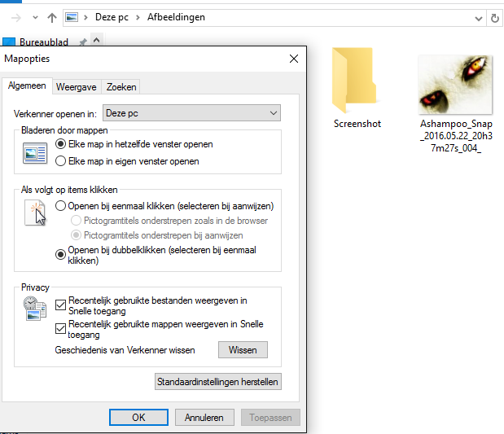The height and width of the screenshot is (434, 504).
Task: Select 'Elke map in hetzelfde venster openen'
Action: click(x=134, y=144)
